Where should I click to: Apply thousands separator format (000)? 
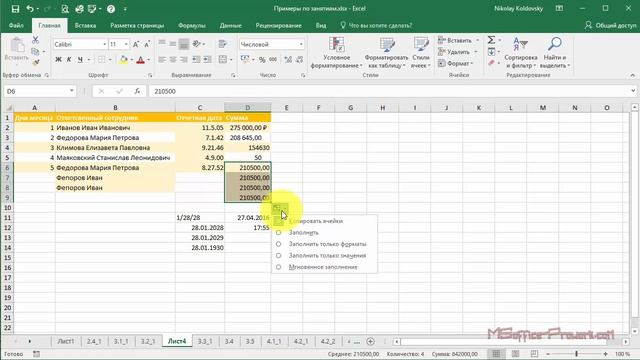point(273,60)
